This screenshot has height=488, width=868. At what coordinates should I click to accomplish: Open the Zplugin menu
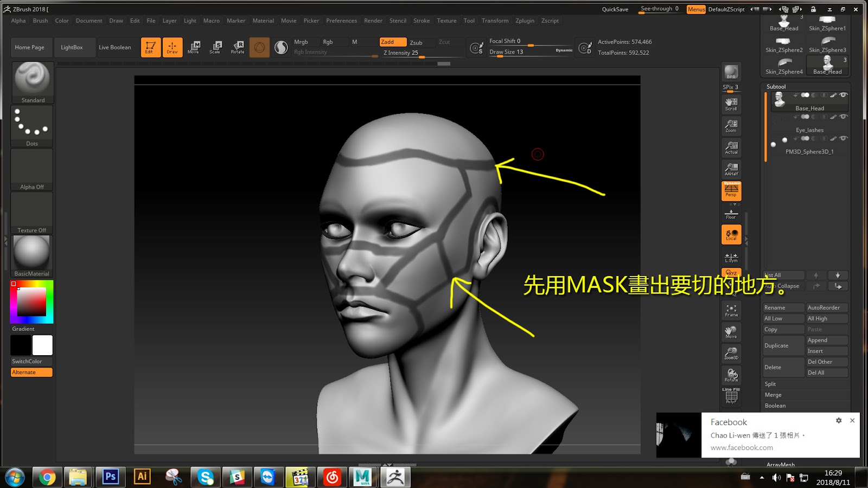pyautogui.click(x=525, y=21)
